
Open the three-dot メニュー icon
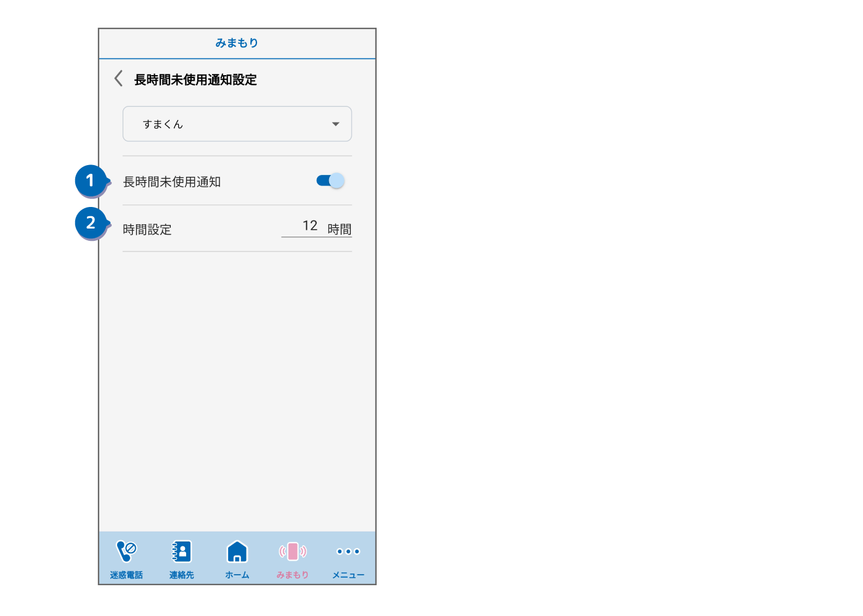[x=348, y=551]
